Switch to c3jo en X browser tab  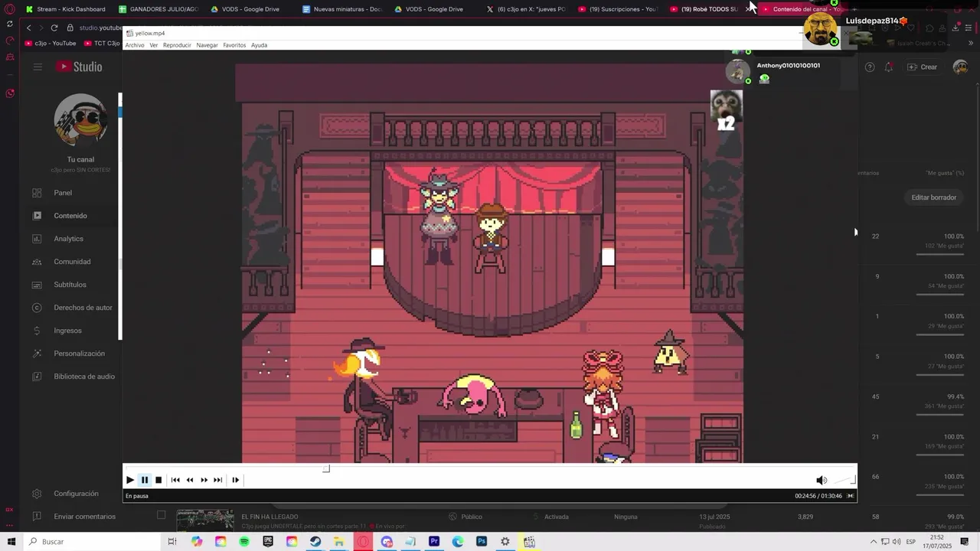click(x=525, y=9)
